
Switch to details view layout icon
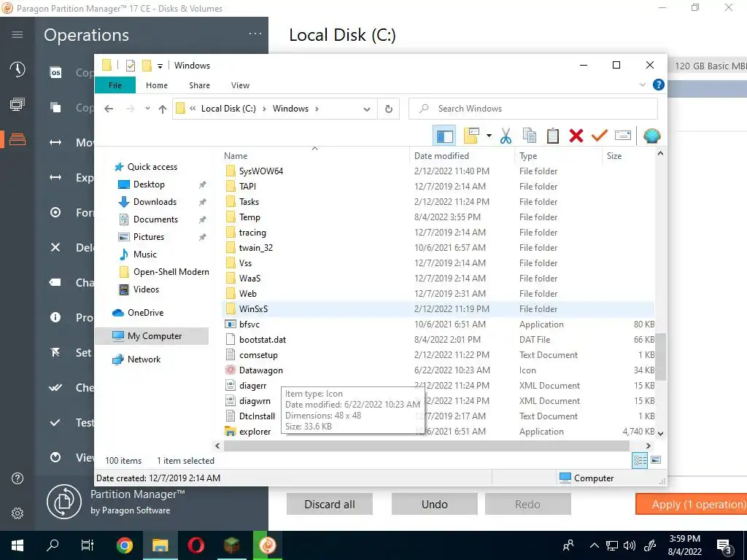point(640,460)
